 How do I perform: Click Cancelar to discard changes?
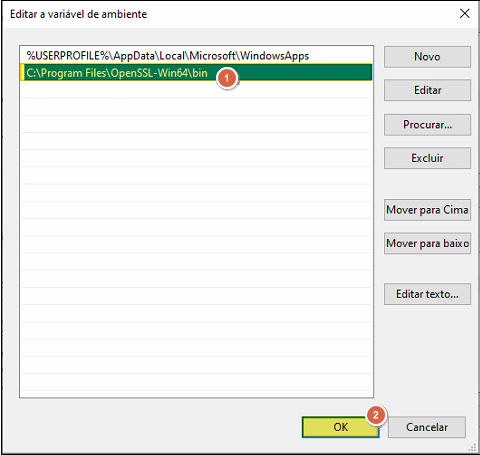tap(427, 427)
